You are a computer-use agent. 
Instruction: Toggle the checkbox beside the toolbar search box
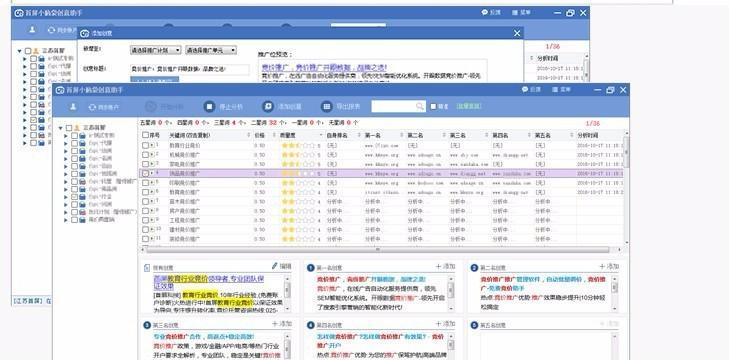pos(433,107)
